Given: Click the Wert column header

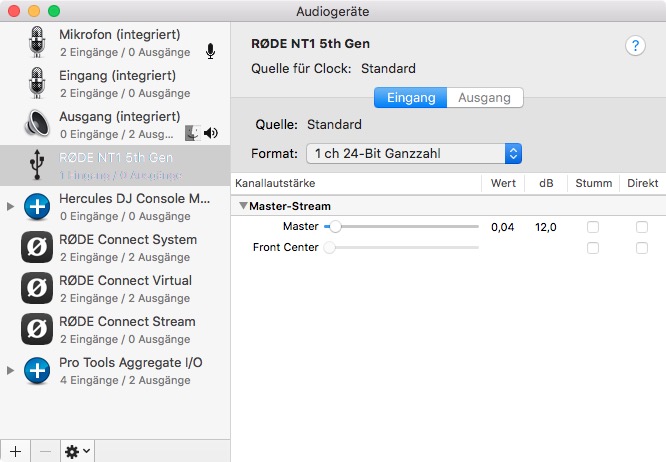Looking at the screenshot, I should (x=503, y=183).
